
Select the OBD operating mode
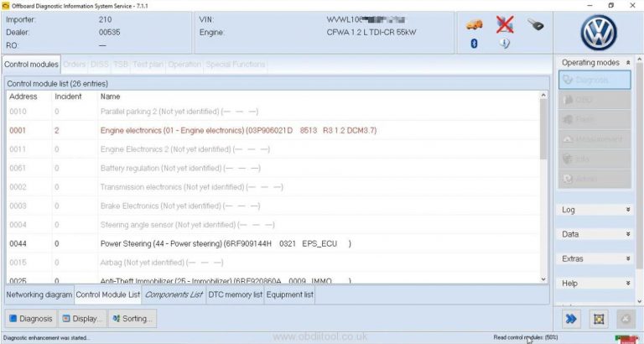click(x=595, y=100)
